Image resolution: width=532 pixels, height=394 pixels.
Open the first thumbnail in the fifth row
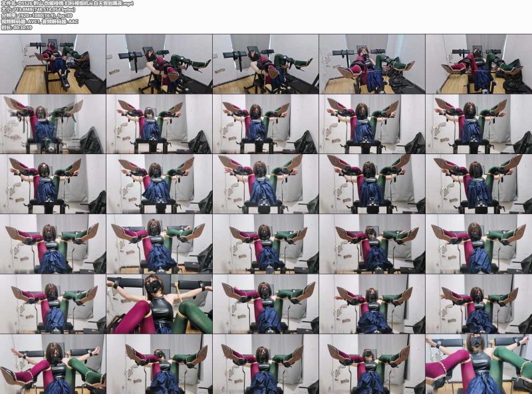click(53, 304)
